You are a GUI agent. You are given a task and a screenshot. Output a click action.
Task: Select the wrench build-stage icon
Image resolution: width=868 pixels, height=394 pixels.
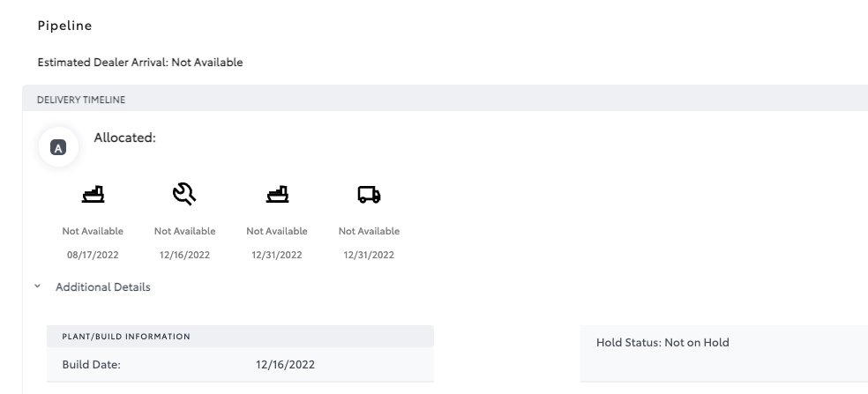point(184,195)
